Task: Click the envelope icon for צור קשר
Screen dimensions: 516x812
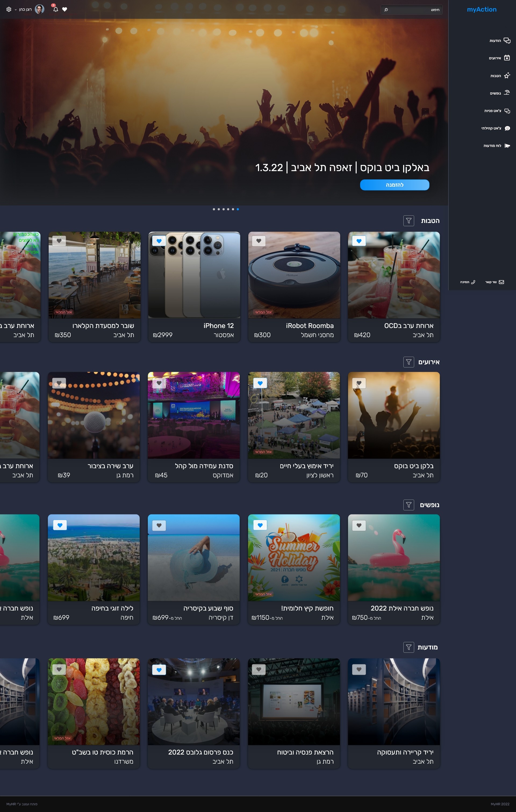Action: pos(501,282)
